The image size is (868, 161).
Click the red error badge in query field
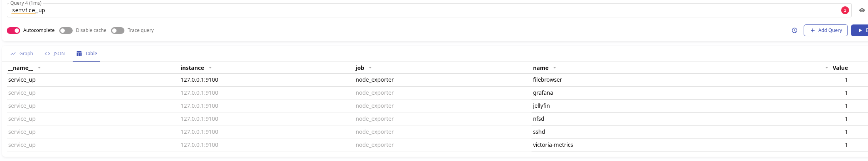click(x=845, y=11)
